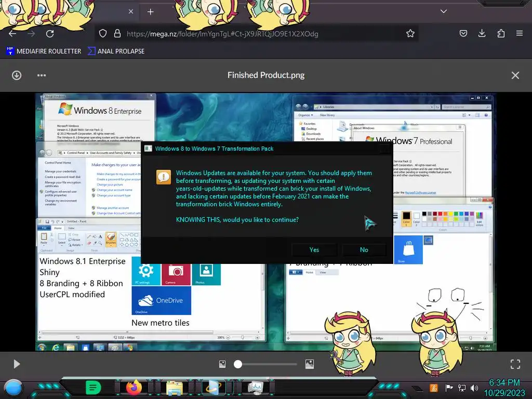The image size is (532, 399).
Task: Open the three-dot more options menu
Action: pyautogui.click(x=42, y=75)
